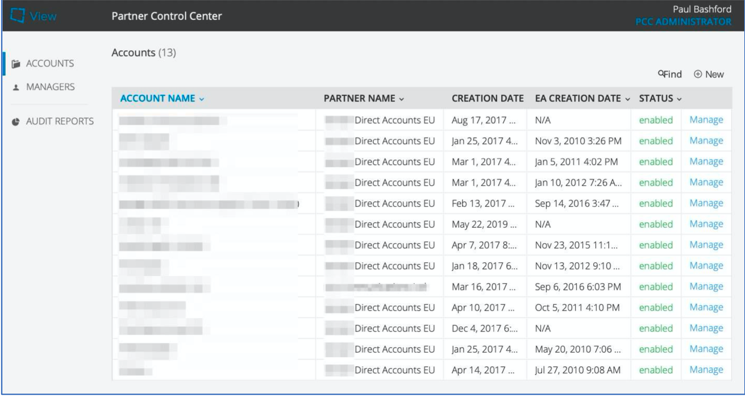Select the row with Sep 6, 2016 EA date
748x396 pixels.
pyautogui.click(x=422, y=287)
